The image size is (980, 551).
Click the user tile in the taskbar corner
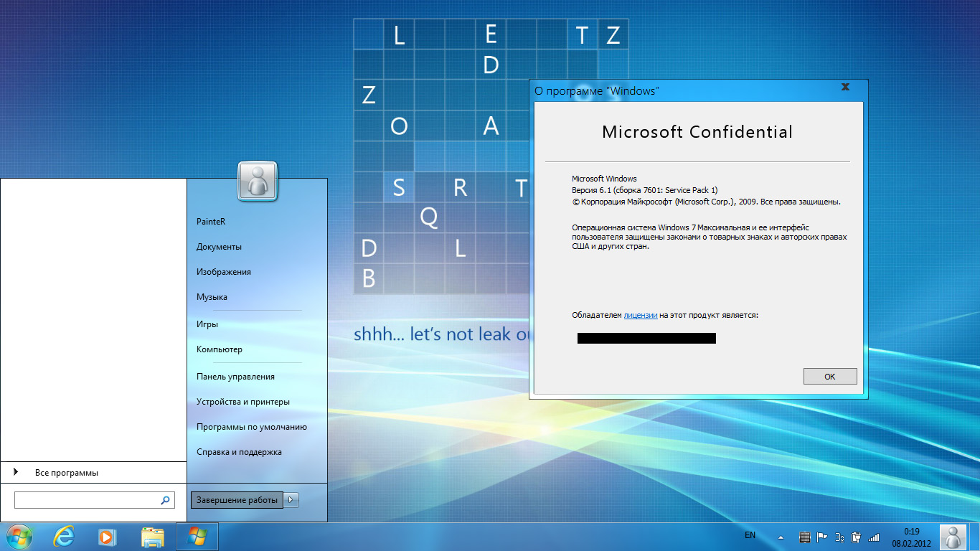(x=953, y=537)
